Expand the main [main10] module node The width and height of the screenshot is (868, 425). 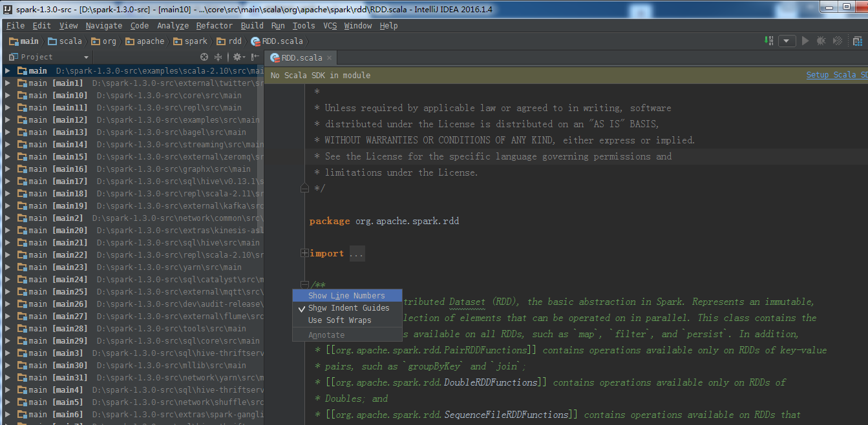click(x=8, y=96)
